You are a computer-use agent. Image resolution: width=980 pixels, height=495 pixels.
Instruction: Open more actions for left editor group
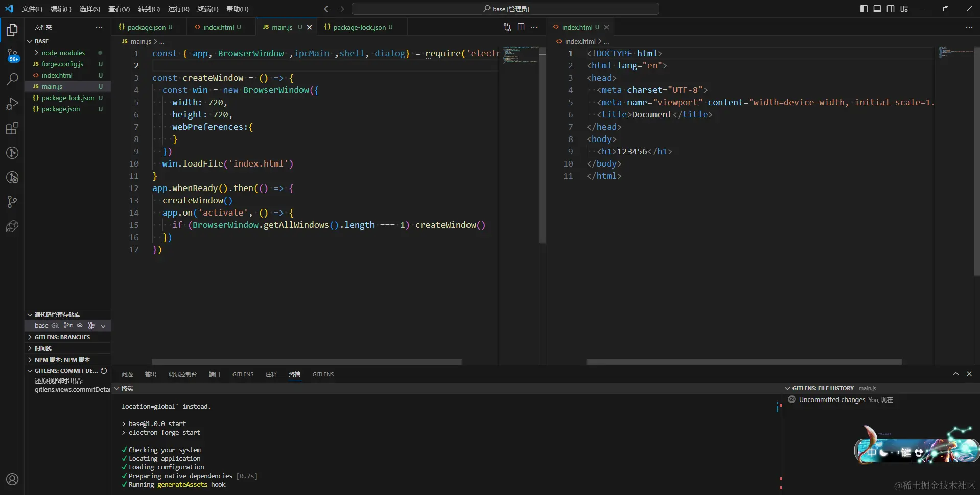tap(534, 27)
